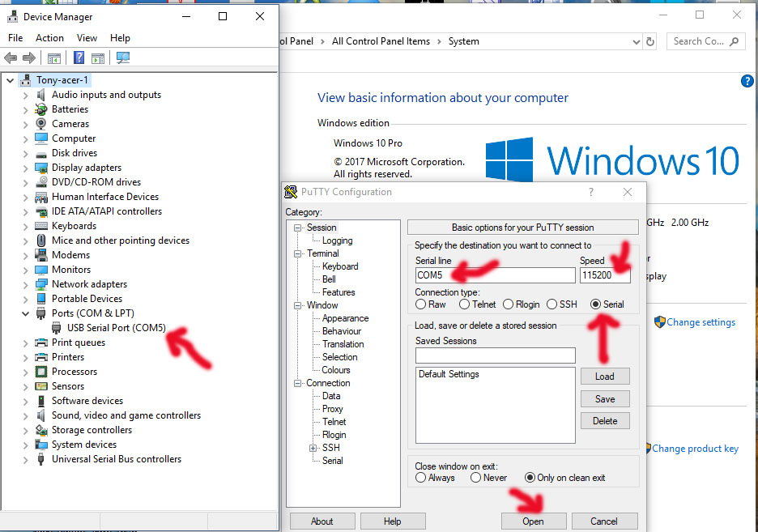Select the Universal Serial Bus controllers icon
This screenshot has width=758, height=532.
pyautogui.click(x=41, y=459)
